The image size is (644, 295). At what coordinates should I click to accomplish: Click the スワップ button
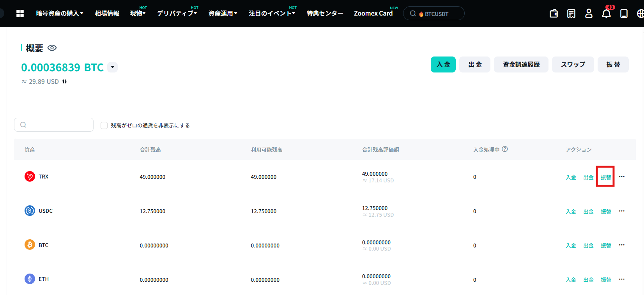click(573, 65)
